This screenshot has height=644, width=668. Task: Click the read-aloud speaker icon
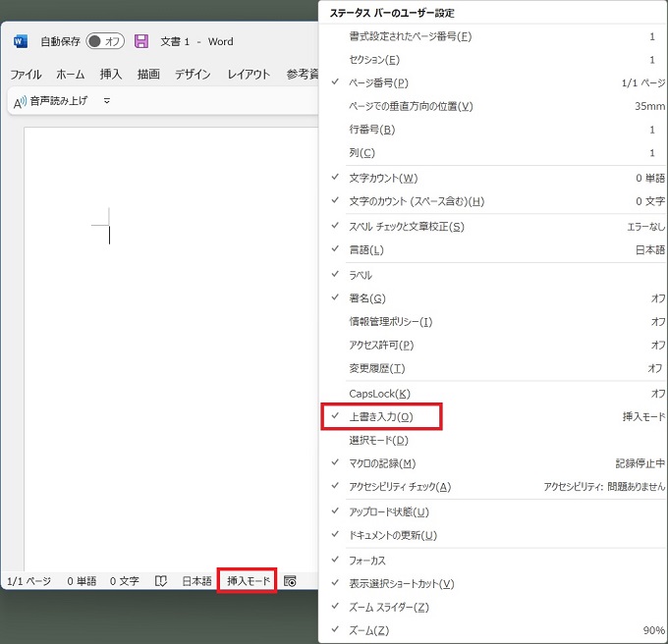point(20,102)
